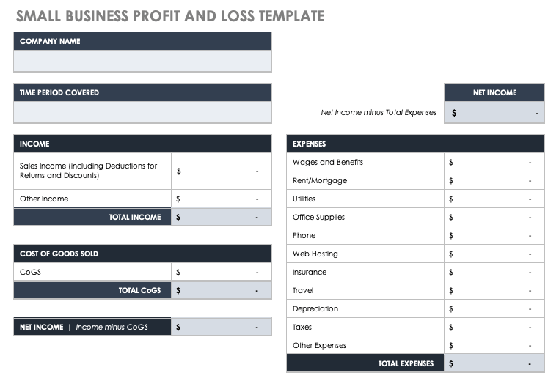Screen dimensions: 559x392
Task: Click the Rent/Mortgage amount cell
Action: [494, 180]
